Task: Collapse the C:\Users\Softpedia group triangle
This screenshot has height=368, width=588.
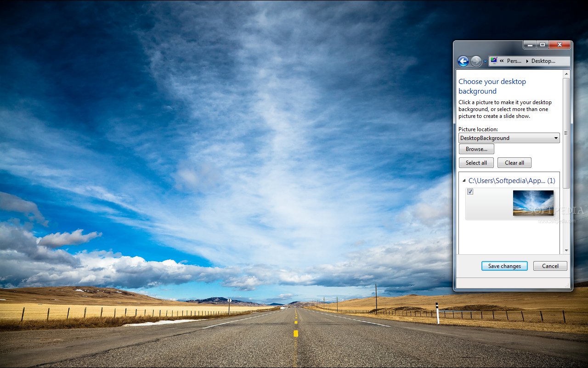Action: [x=464, y=181]
